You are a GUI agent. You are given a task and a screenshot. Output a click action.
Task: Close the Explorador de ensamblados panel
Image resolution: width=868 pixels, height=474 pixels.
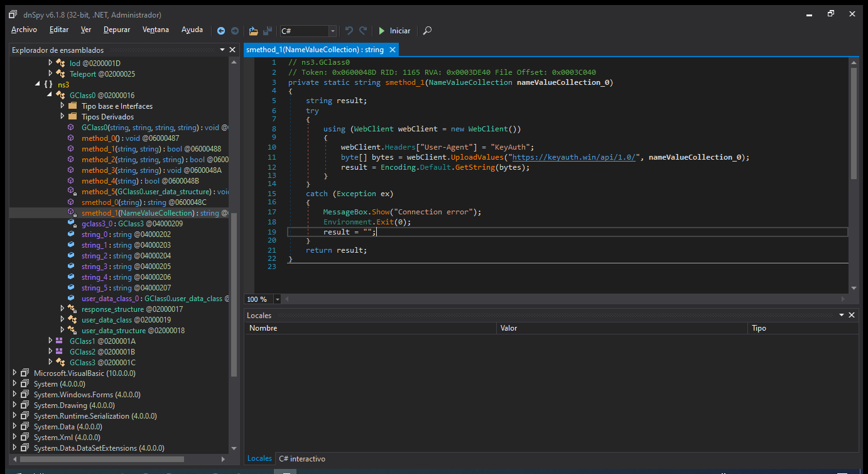[x=232, y=50]
